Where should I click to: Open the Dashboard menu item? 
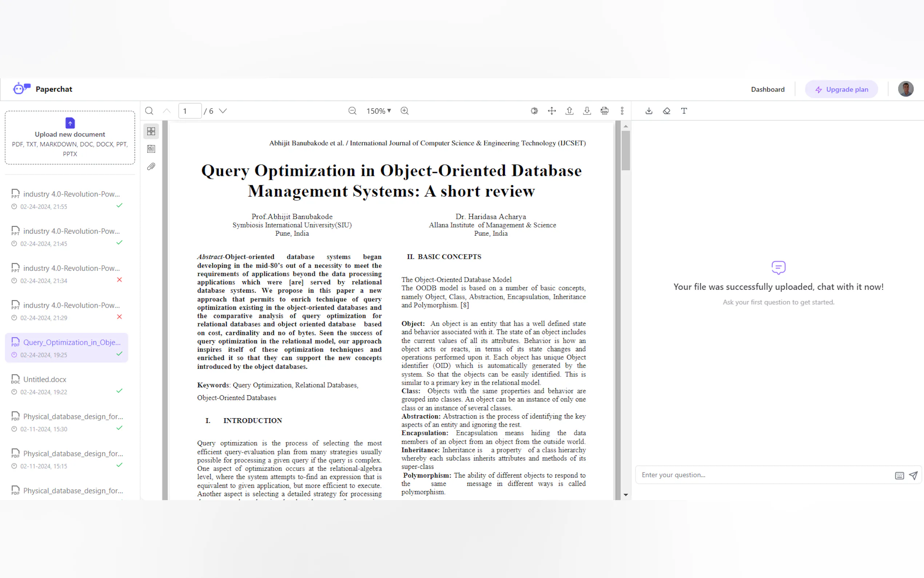[x=767, y=89]
